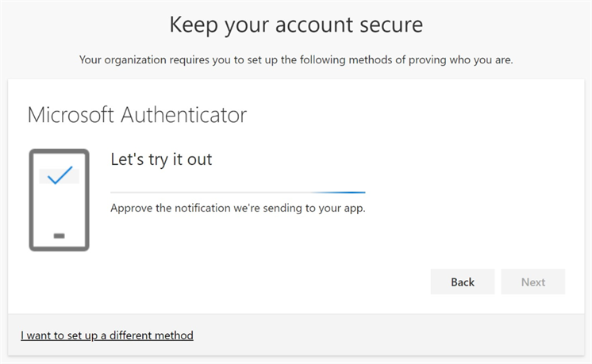Click the 'Your organization requires' subtitle text
This screenshot has width=592, height=364.
(296, 60)
